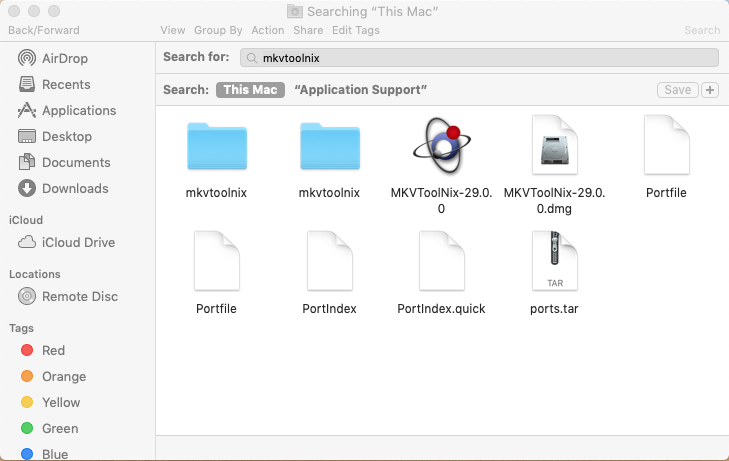Focus the mkvtoolnix search field
The height and width of the screenshot is (461, 729).
click(479, 58)
